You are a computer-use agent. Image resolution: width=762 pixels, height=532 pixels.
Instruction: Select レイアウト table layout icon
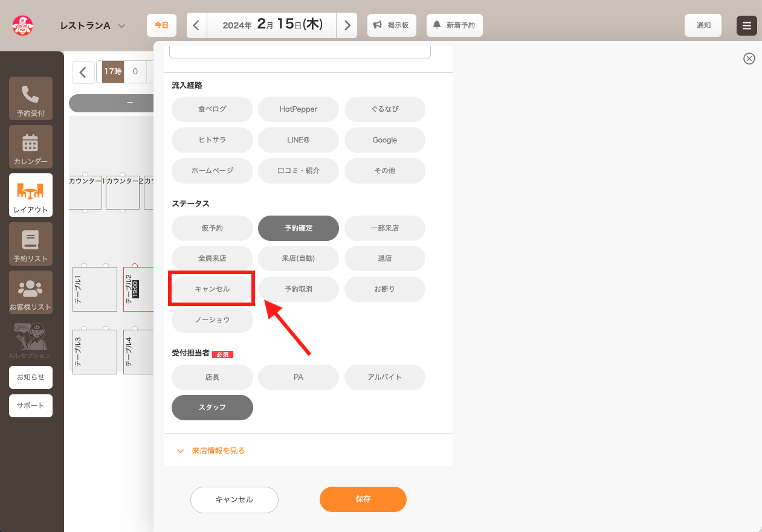click(30, 195)
